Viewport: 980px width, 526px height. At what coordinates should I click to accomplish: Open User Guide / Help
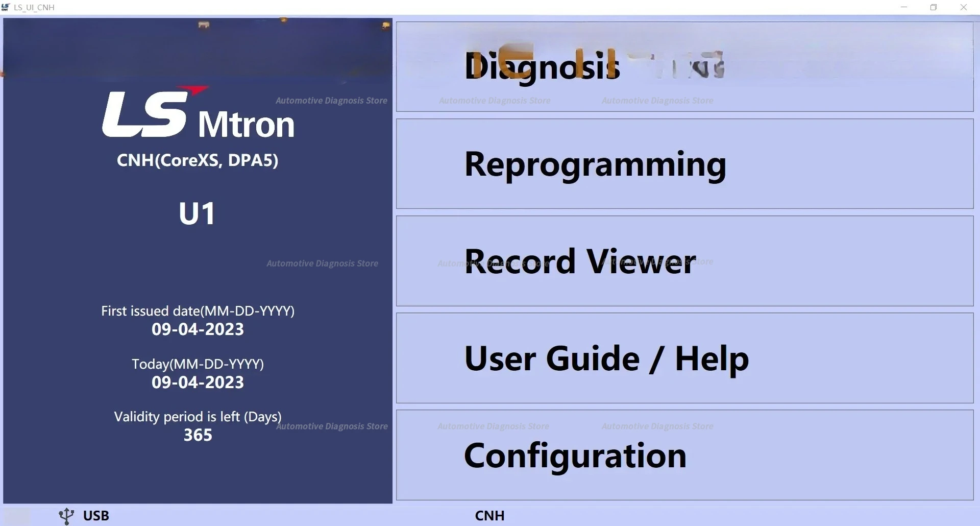coord(684,358)
